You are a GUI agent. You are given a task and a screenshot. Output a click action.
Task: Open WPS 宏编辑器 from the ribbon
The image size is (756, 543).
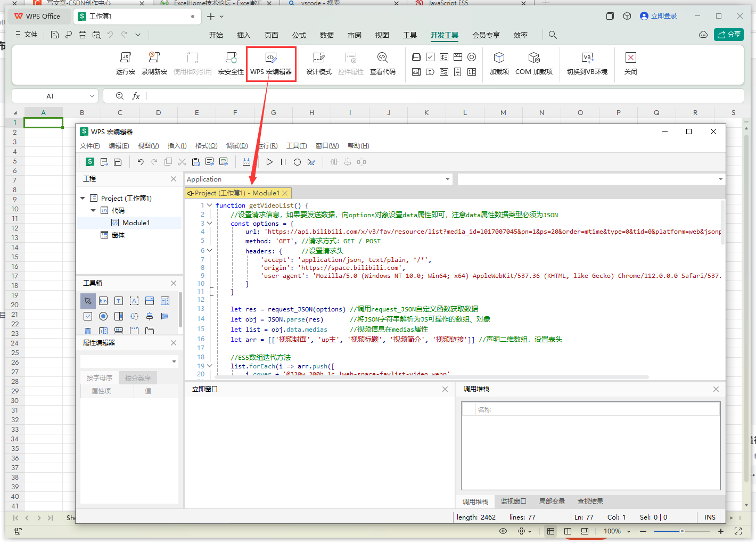(271, 63)
